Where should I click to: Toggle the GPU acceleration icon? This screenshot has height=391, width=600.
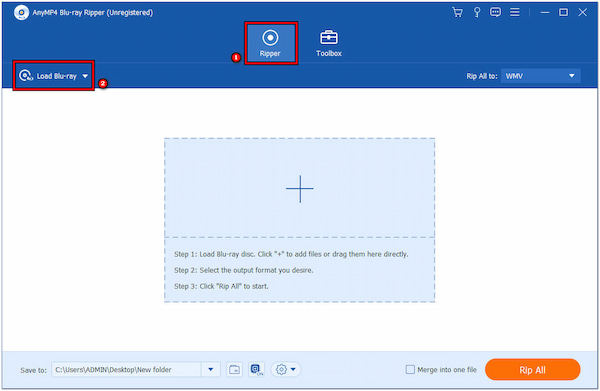pos(256,370)
